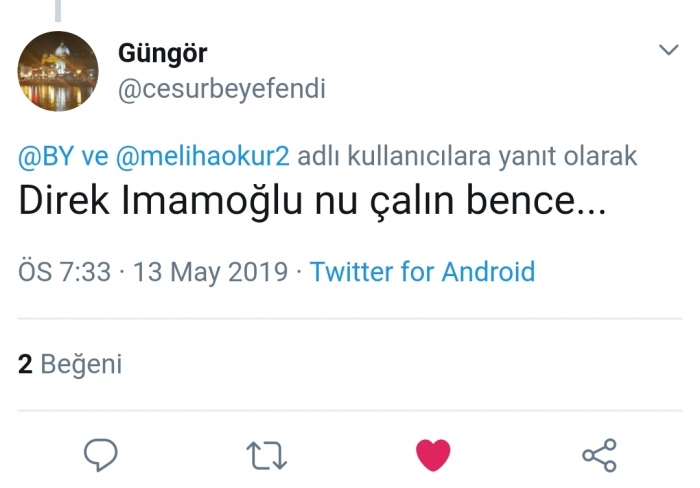This screenshot has width=700, height=488.
Task: Click the "yanıt olarak" reply context text
Action: [572, 157]
